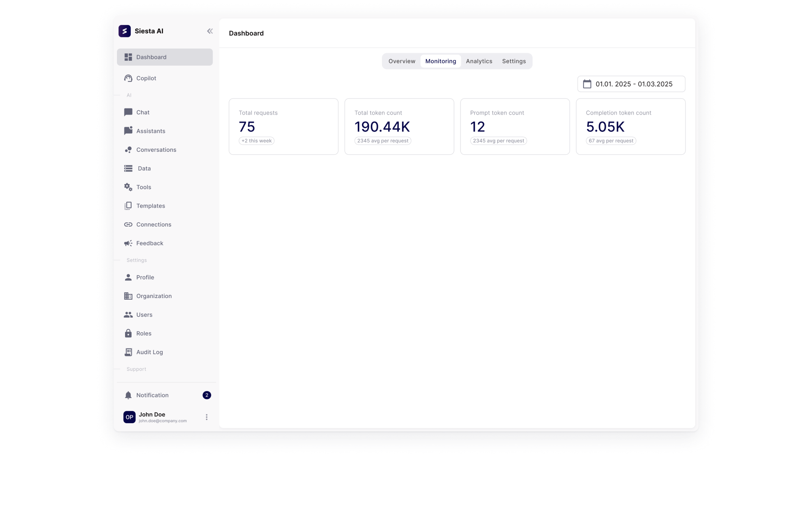
Task: Click the Notification bell icon
Action: pyautogui.click(x=128, y=395)
